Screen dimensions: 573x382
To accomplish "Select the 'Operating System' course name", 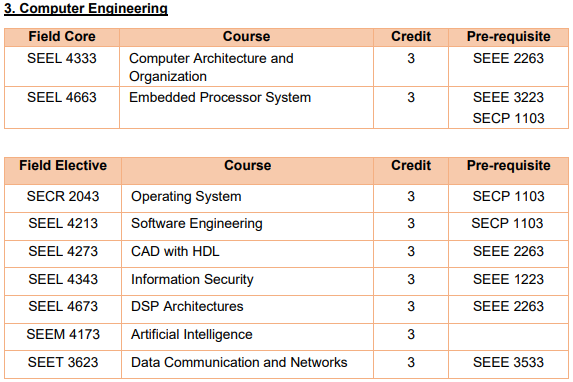I will pos(186,197).
